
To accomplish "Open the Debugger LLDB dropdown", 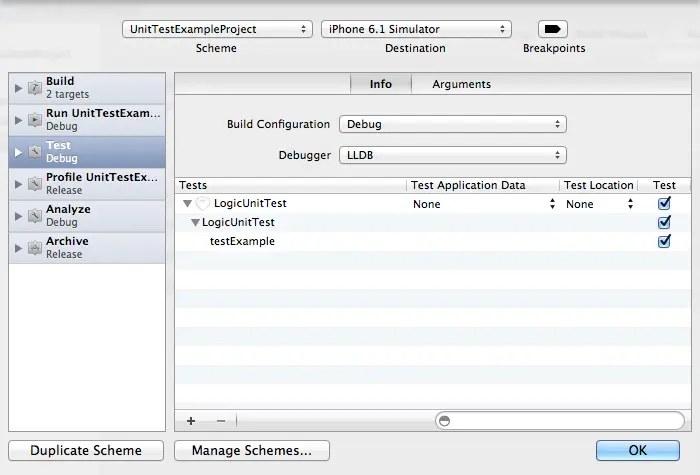I will click(452, 156).
